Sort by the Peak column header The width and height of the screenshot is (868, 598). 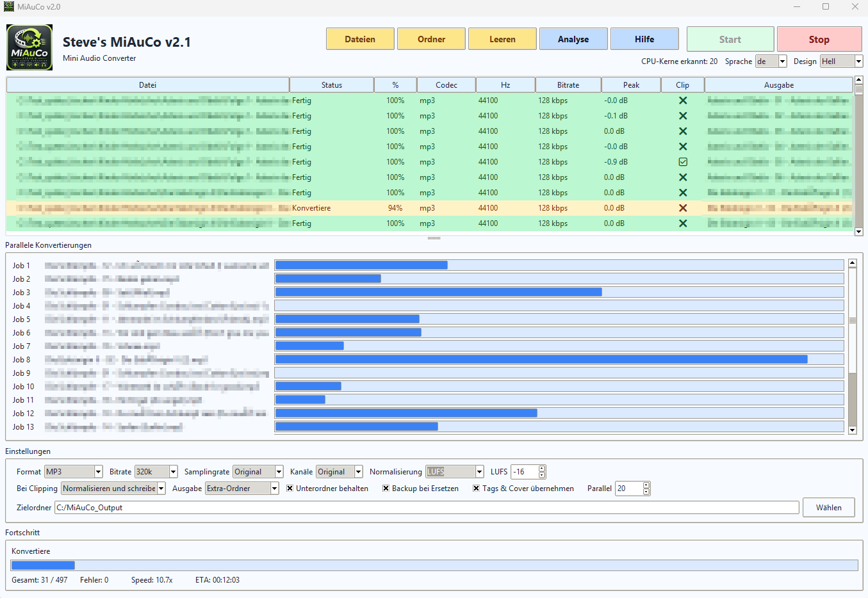(x=632, y=85)
